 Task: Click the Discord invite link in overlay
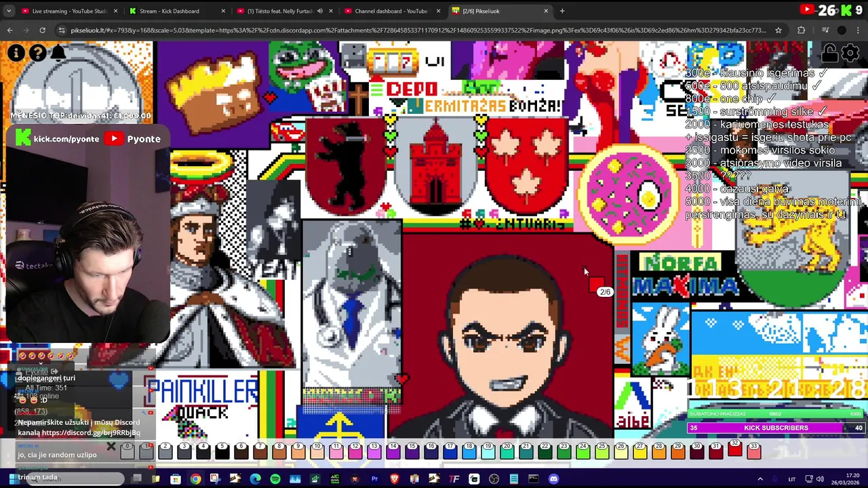coord(92,432)
